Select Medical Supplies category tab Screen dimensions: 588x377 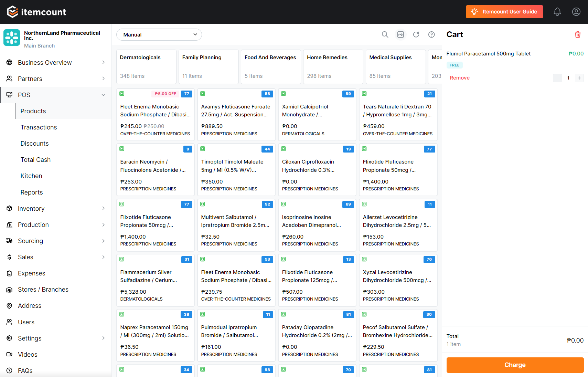tap(396, 66)
